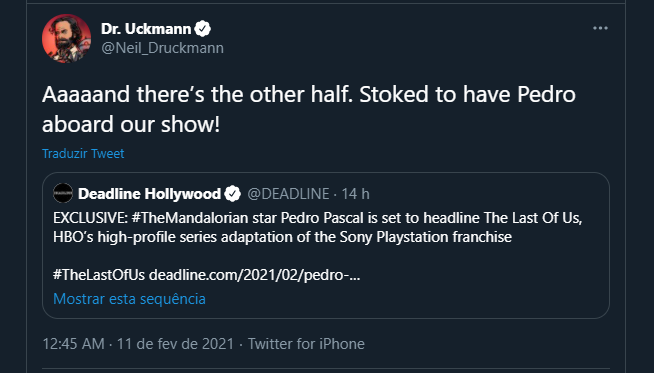Open the #TheLastOfUs hashtag
The image size is (654, 373).
coord(99,275)
